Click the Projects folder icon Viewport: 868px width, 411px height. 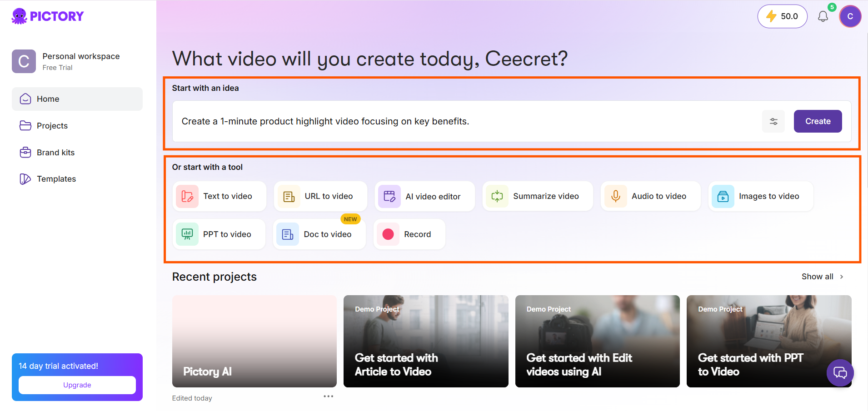point(25,126)
